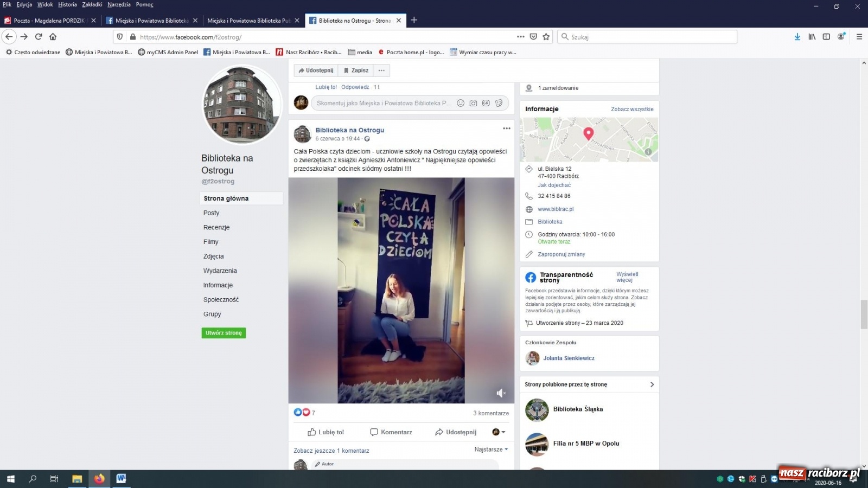
Task: Attach a photo via the camera icon
Action: coord(473,103)
